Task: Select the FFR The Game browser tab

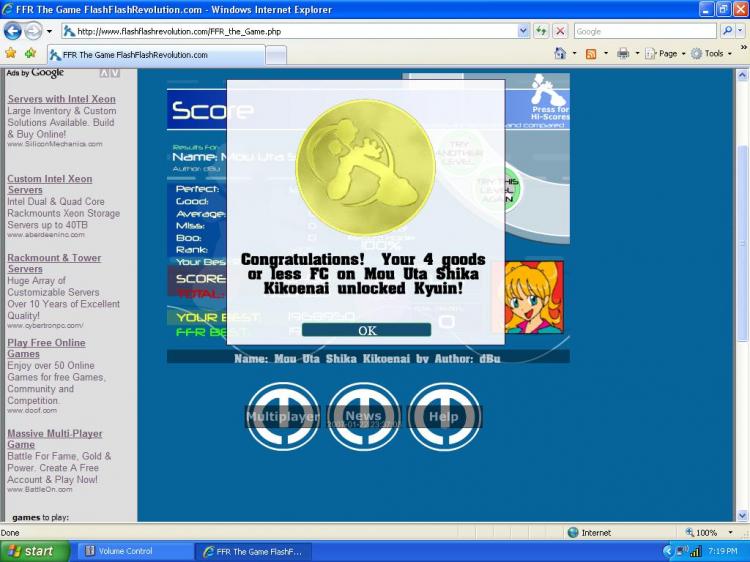Action: point(156,55)
